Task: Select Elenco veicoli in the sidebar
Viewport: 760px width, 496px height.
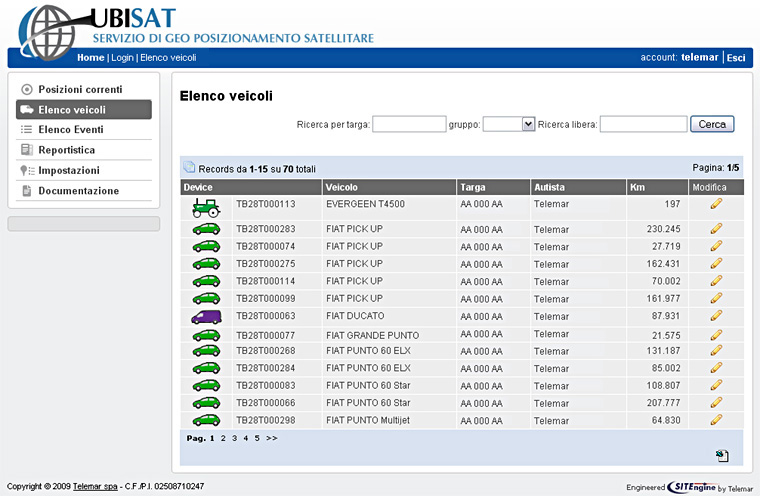Action: pos(83,110)
